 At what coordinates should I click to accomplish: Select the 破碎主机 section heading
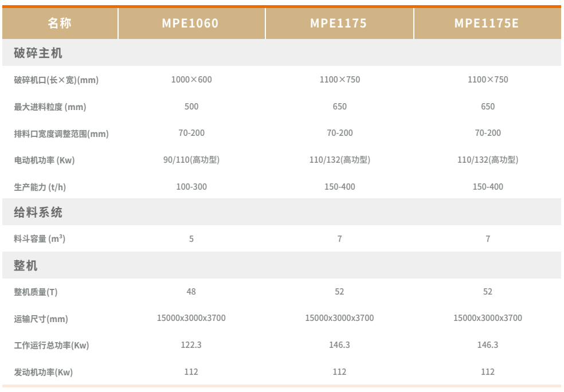38,53
